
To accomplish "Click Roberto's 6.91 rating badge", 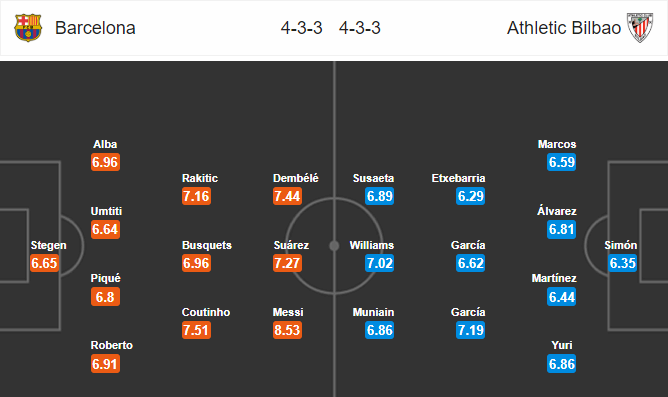I will pyautogui.click(x=105, y=364).
